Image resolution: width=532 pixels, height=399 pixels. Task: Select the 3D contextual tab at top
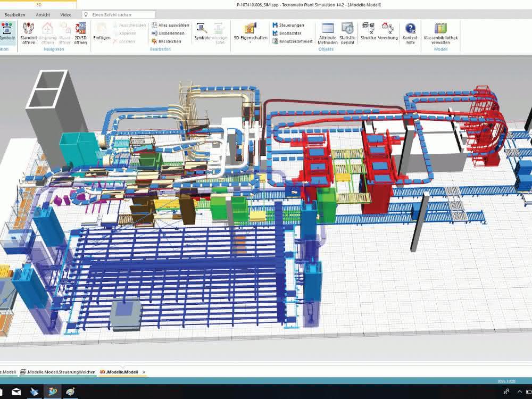click(x=38, y=4)
